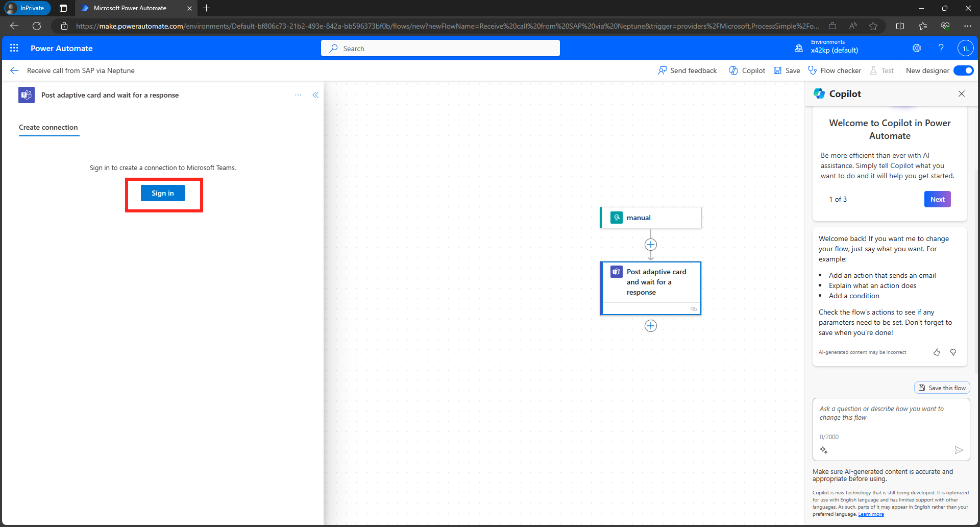Click the Power Automate search box

(440, 48)
